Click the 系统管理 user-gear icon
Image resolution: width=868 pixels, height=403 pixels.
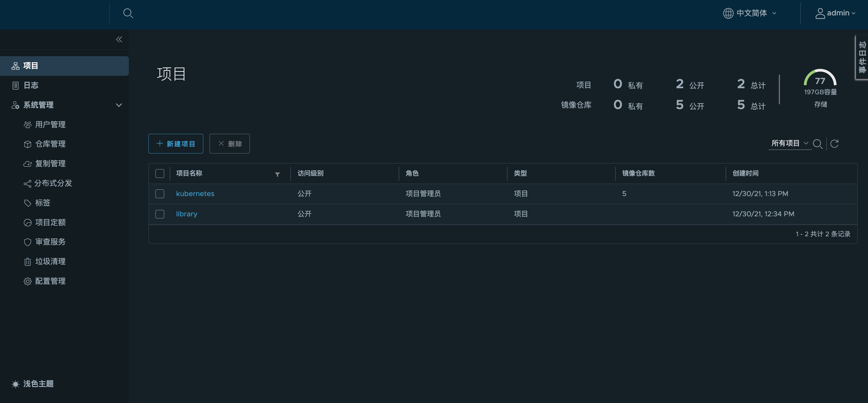click(15, 105)
